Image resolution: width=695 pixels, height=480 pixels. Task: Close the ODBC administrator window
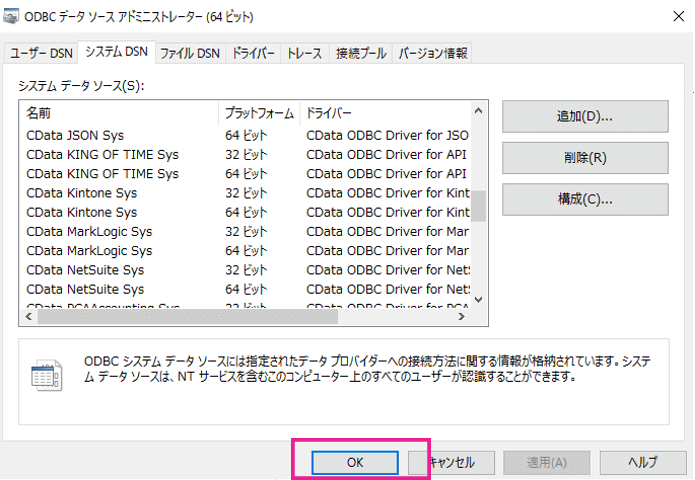click(678, 16)
